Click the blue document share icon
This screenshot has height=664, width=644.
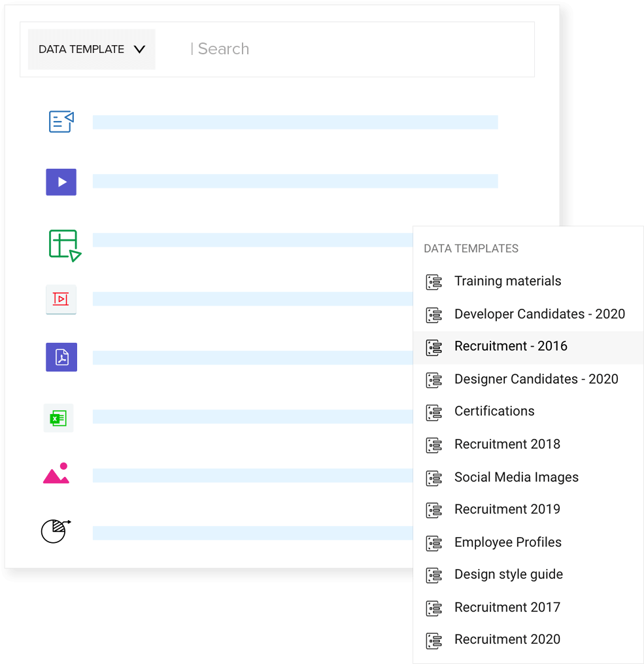61,122
